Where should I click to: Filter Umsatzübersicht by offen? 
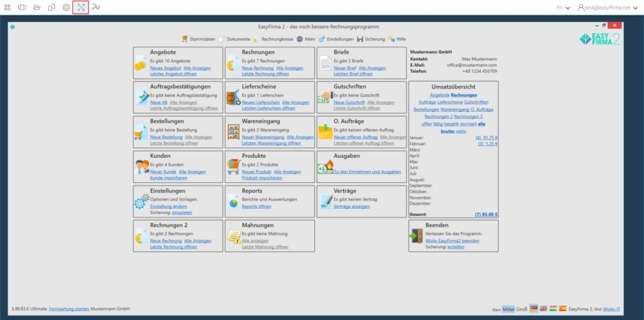point(427,124)
